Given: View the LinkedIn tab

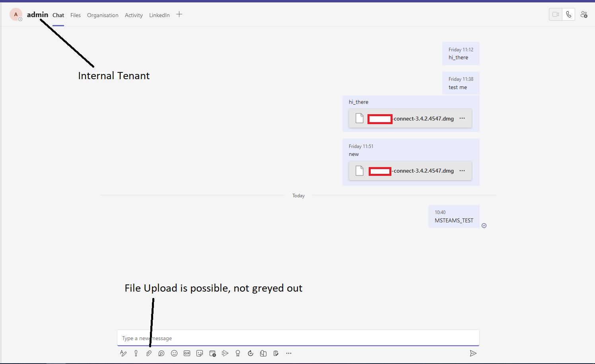Looking at the screenshot, I should pos(159,15).
